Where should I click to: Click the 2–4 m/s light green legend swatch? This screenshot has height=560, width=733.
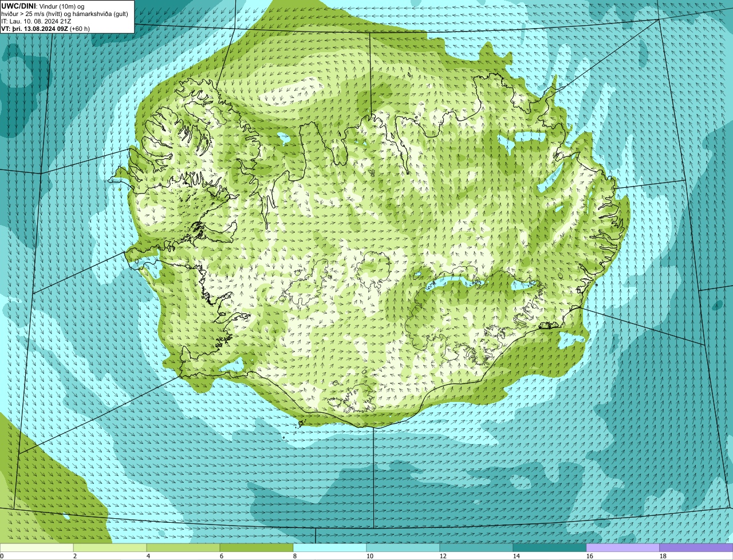click(x=110, y=547)
